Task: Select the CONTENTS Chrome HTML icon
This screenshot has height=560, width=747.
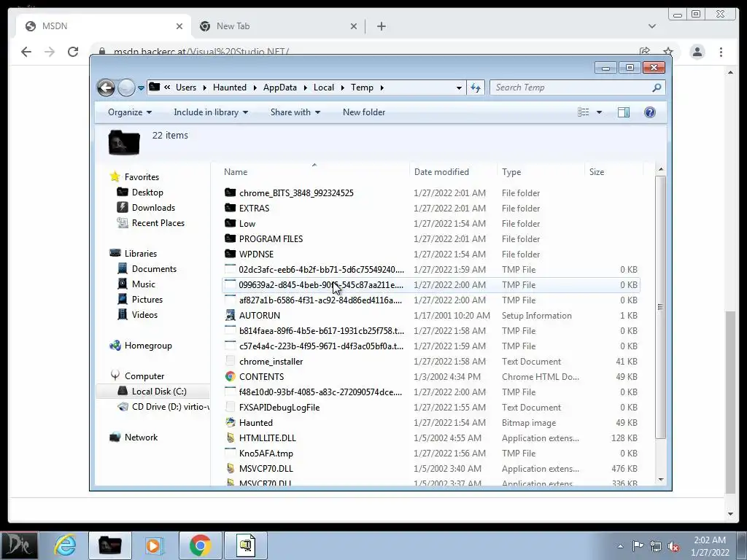Action: [x=230, y=377]
